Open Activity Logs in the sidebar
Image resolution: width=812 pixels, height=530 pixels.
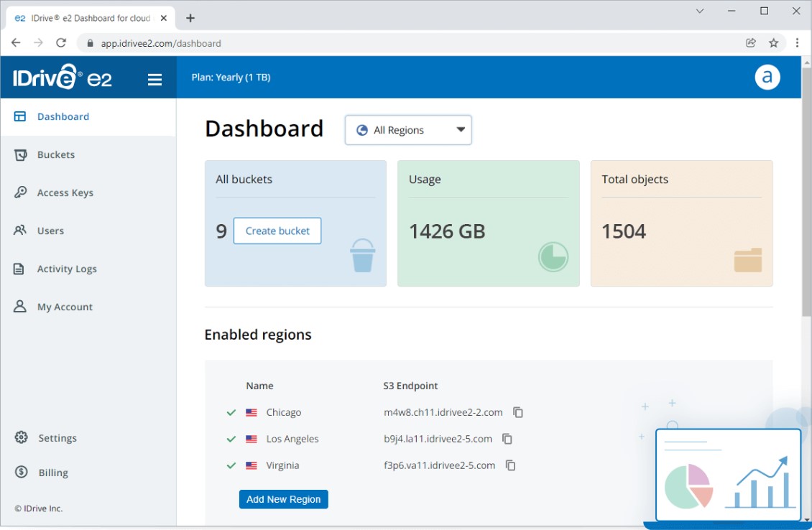88,269
